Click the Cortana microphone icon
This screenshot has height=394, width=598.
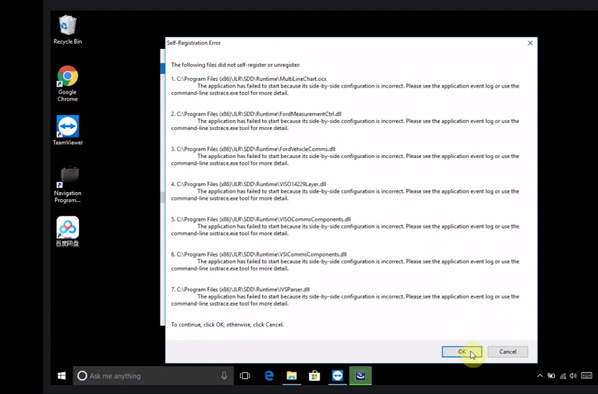tap(224, 376)
